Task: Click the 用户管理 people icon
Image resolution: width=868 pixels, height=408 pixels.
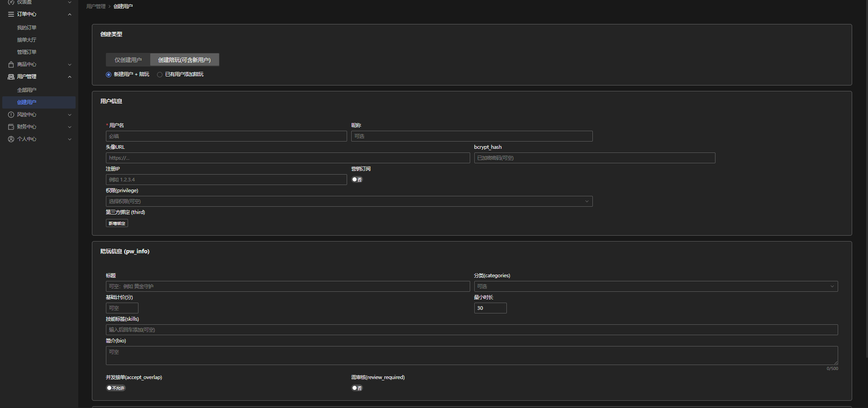Action: point(11,77)
